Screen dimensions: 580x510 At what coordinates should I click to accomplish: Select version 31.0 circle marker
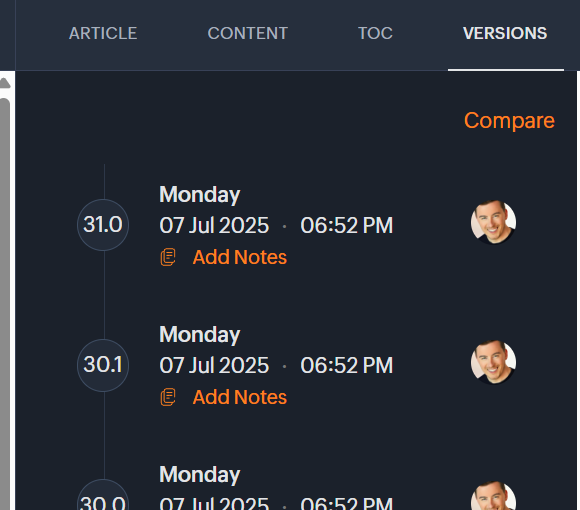coord(103,225)
